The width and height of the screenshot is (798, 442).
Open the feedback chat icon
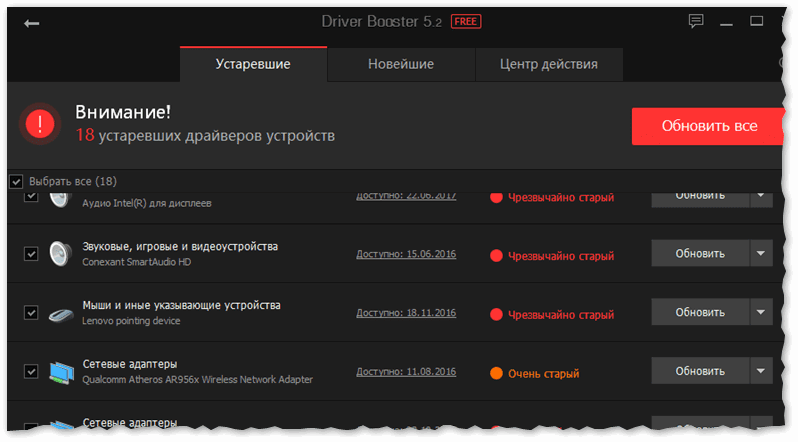[x=696, y=21]
